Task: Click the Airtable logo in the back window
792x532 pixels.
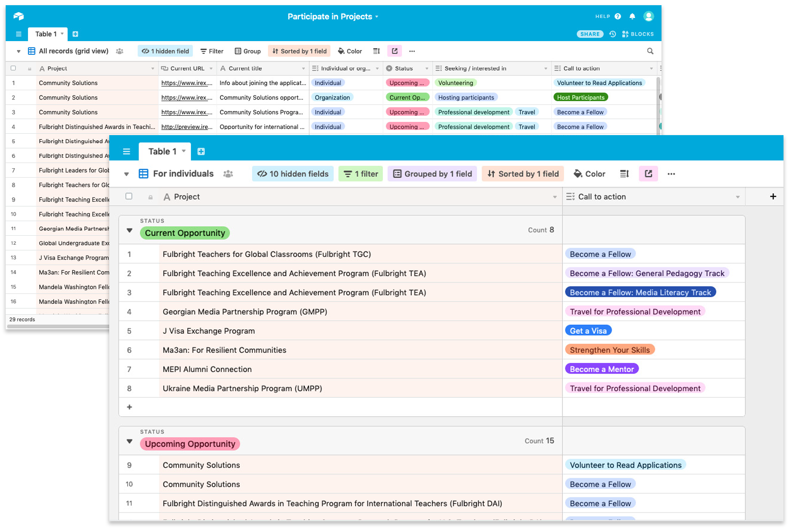Action: [18, 16]
